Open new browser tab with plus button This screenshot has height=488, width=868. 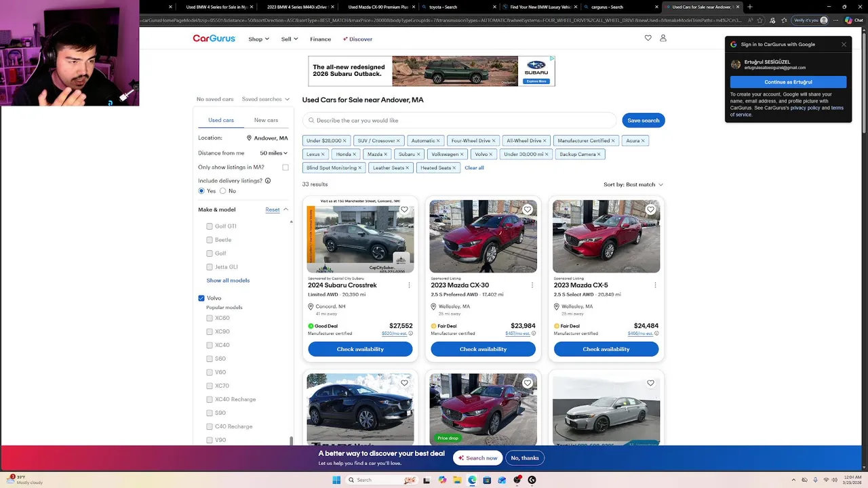[x=749, y=7]
